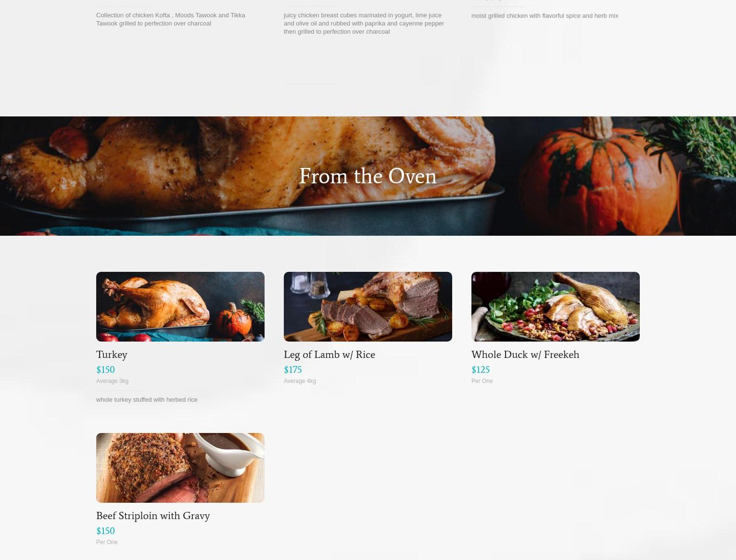Select the Turkey menu item title

coord(112,355)
